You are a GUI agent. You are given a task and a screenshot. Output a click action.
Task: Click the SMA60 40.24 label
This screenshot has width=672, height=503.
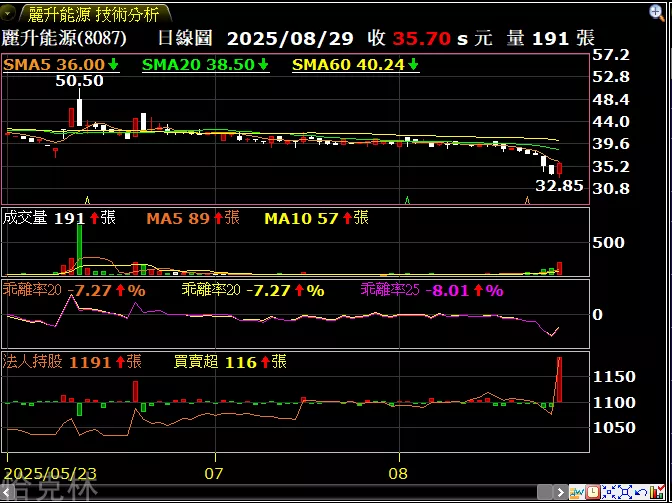(x=355, y=65)
